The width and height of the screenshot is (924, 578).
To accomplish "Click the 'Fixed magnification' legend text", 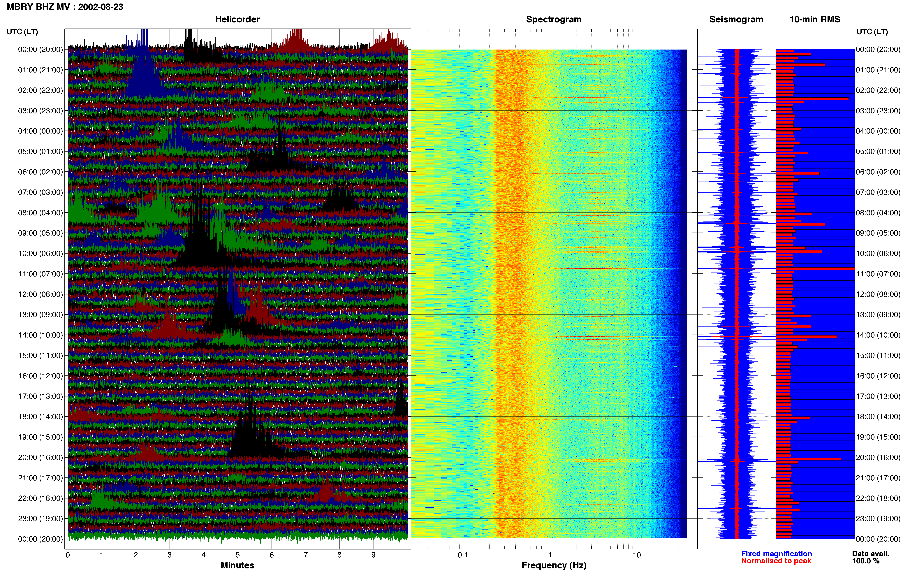I will [x=776, y=554].
